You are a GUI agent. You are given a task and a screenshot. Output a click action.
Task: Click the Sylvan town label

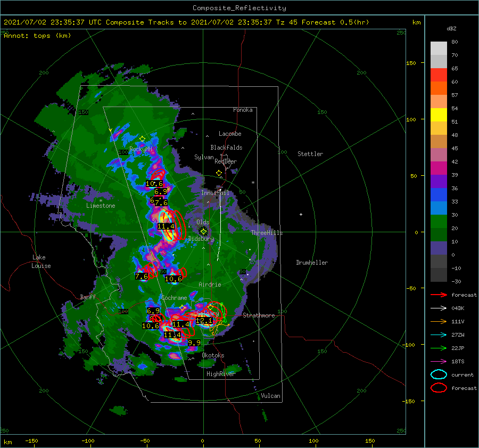click(x=204, y=157)
